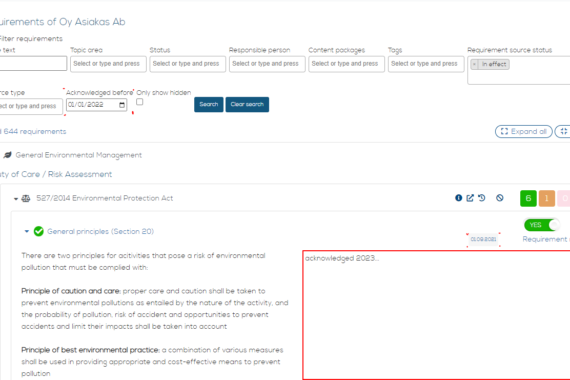Click the hide (prohibited circle) icon
Screen dimensions: 570x380
pyautogui.click(x=500, y=198)
